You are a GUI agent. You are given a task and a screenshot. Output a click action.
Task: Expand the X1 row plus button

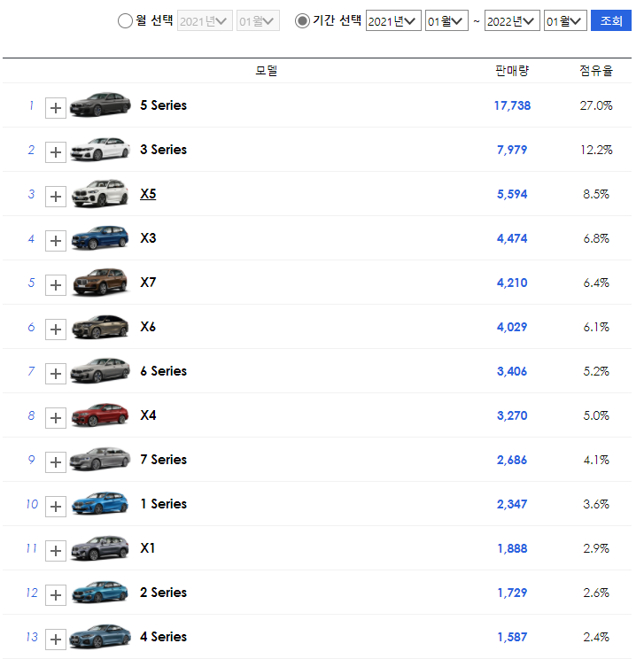56,551
